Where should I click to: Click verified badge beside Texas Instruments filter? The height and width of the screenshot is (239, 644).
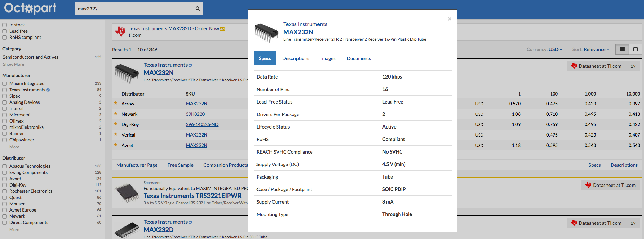pos(48,90)
